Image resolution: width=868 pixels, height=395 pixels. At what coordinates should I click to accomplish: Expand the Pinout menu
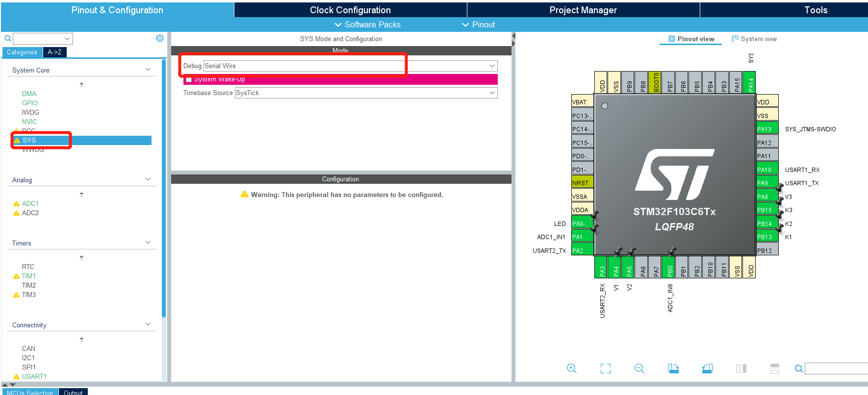(478, 25)
